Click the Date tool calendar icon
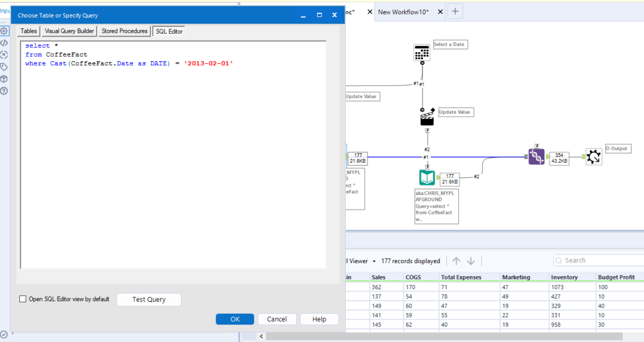Image resolution: width=644 pixels, height=342 pixels. (422, 53)
